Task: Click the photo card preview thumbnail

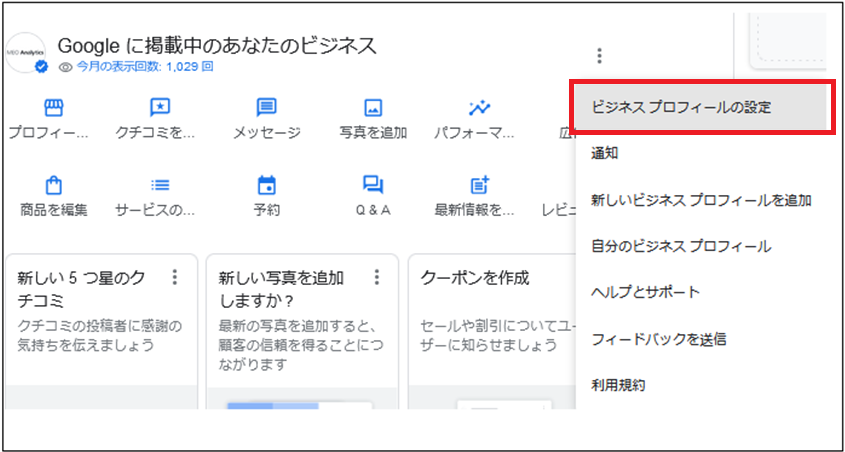Action: pyautogui.click(x=300, y=405)
